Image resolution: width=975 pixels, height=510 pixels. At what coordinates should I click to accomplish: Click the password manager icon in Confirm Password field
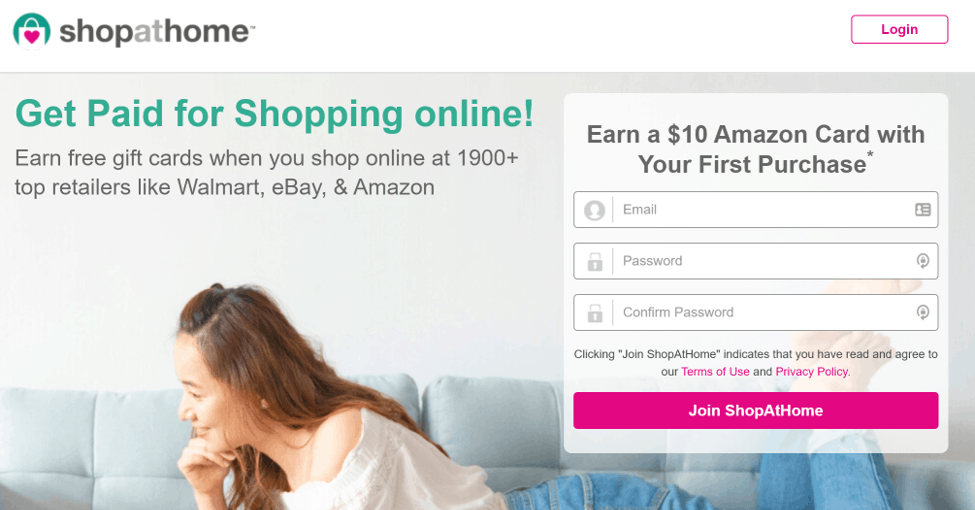(923, 312)
